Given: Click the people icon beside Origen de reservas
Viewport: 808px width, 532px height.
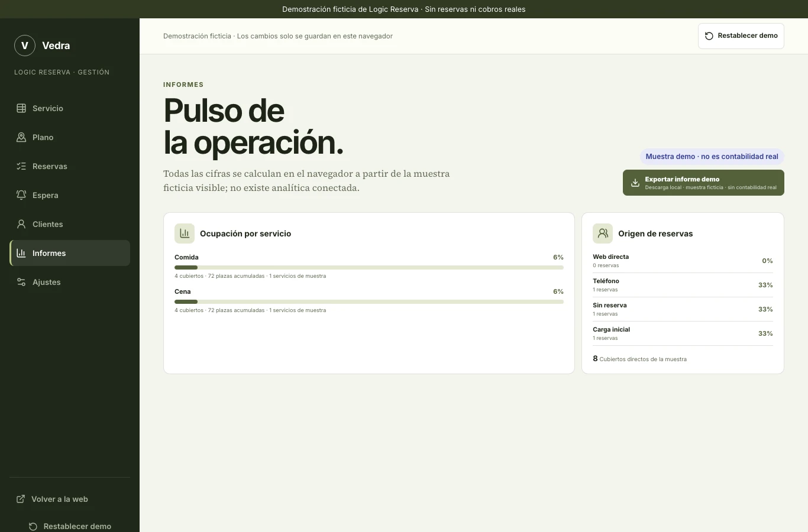Looking at the screenshot, I should pyautogui.click(x=603, y=233).
